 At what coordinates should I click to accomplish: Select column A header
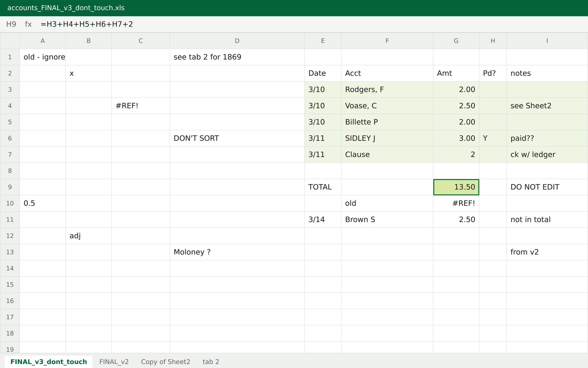pos(43,41)
